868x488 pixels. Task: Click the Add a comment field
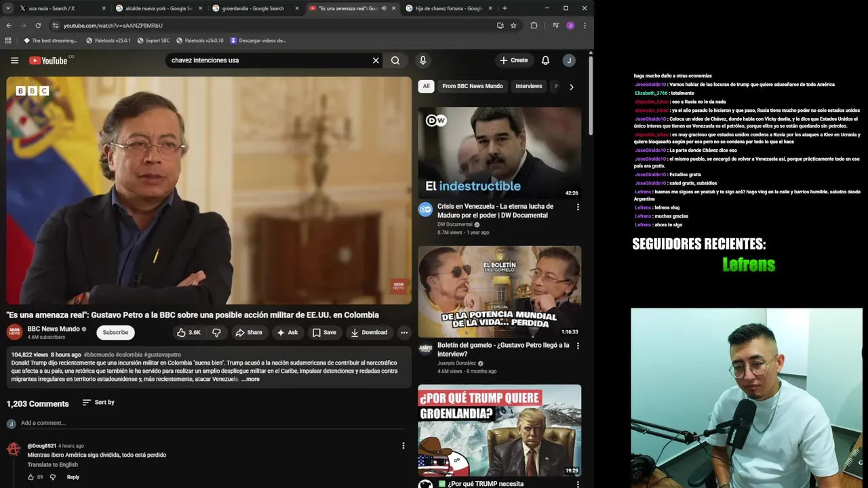tap(213, 423)
